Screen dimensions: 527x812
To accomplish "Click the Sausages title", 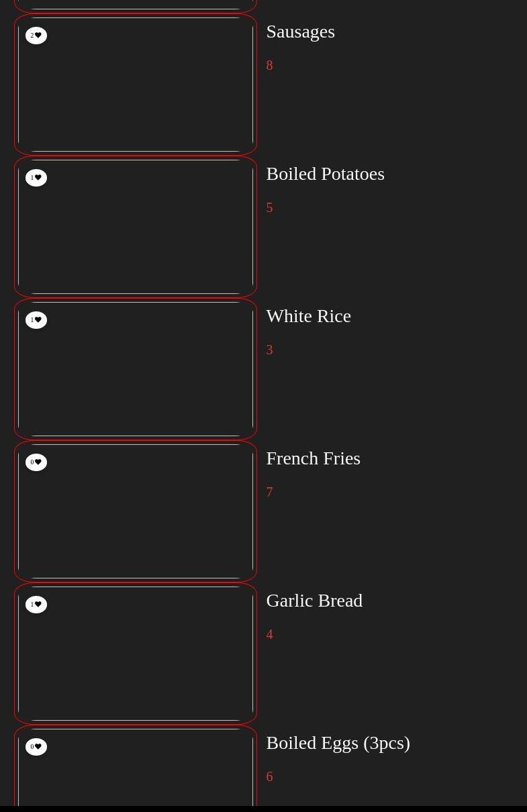I will coord(300,32).
